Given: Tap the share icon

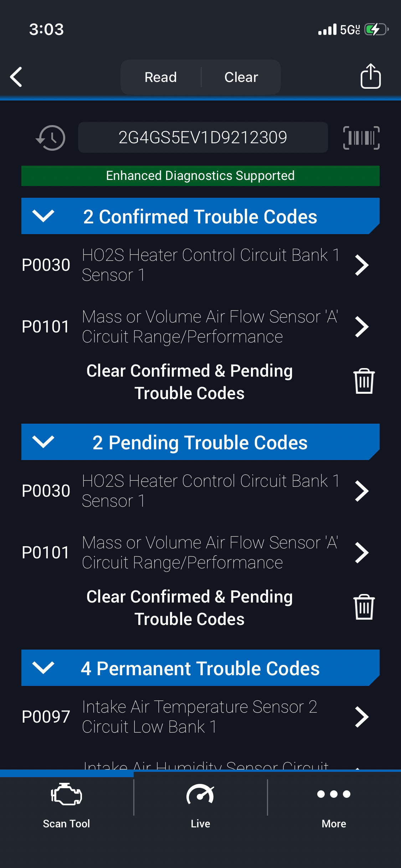Looking at the screenshot, I should 370,76.
